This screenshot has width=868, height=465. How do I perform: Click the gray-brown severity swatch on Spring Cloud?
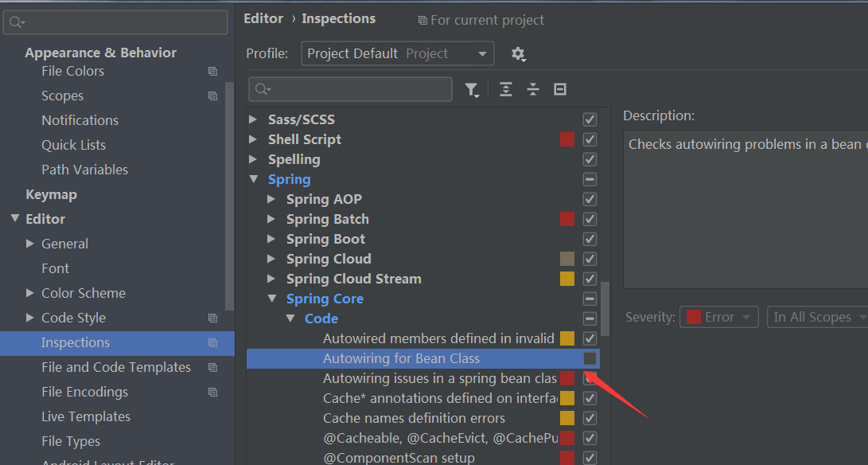567,259
